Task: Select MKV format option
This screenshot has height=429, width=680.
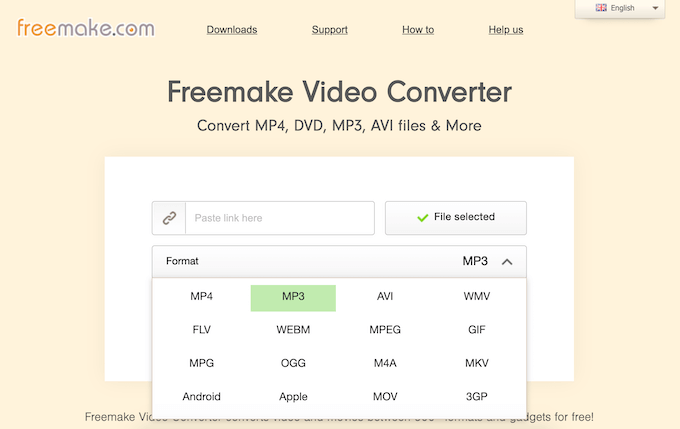Action: click(x=477, y=364)
